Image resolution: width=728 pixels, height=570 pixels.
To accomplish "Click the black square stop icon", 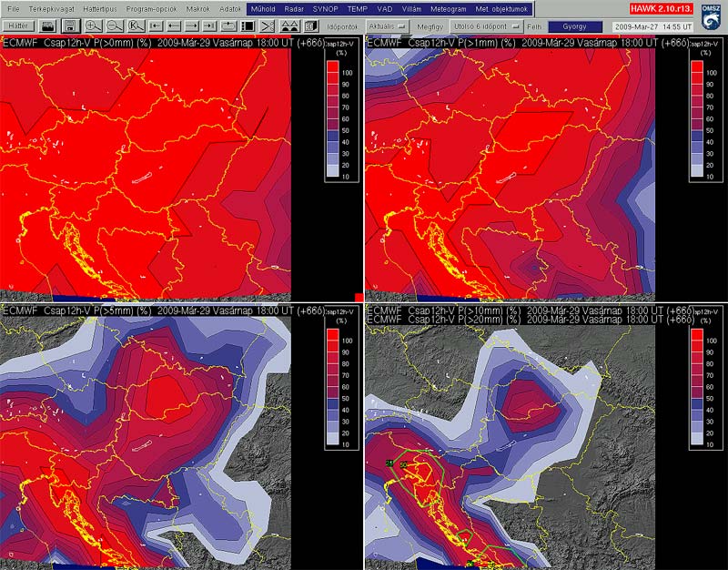I will tap(248, 27).
